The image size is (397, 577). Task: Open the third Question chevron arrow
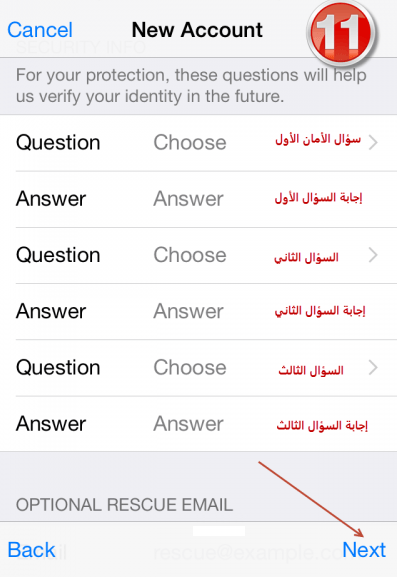(373, 367)
